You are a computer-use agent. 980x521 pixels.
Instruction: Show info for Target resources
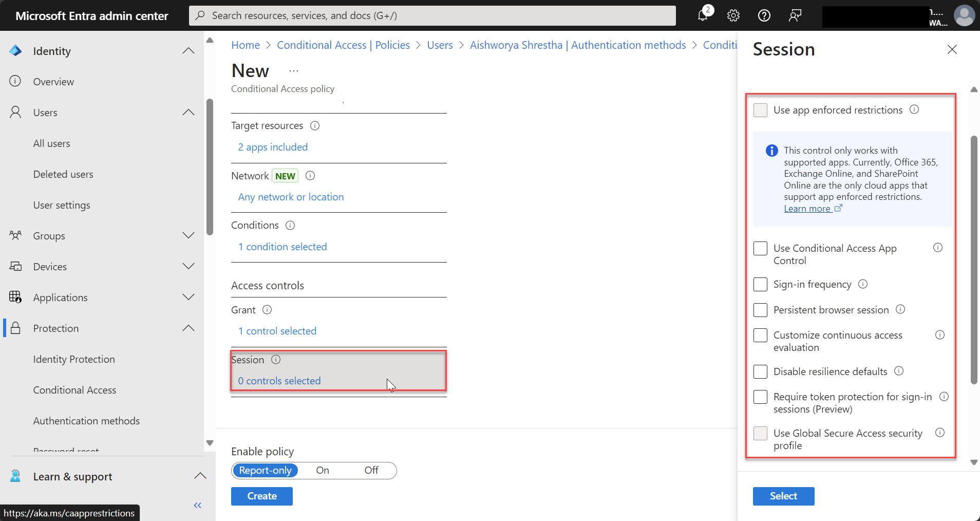(315, 126)
